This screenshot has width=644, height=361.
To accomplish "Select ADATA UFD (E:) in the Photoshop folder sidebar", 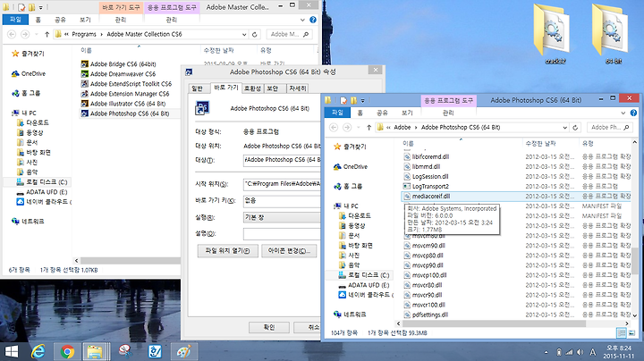I will pos(364,285).
